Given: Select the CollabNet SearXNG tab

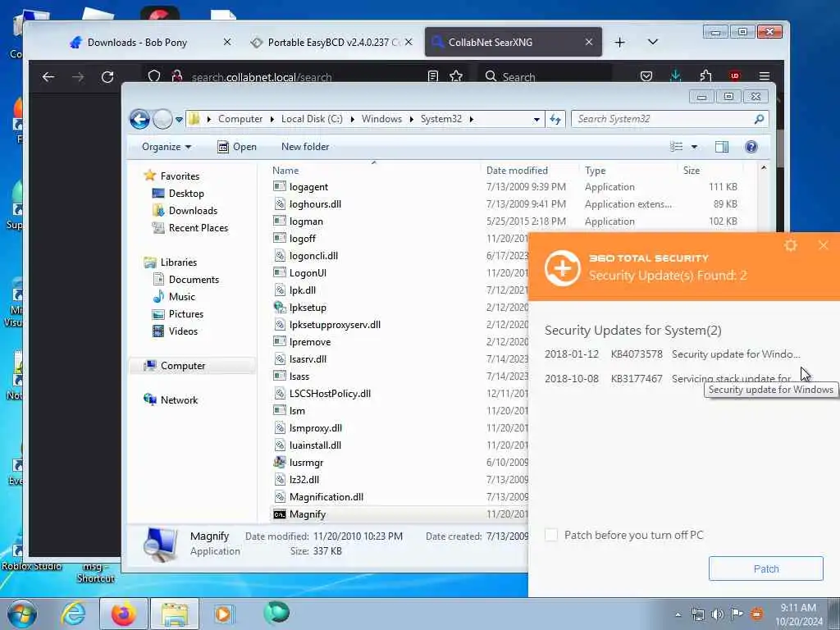Looking at the screenshot, I should tap(514, 43).
